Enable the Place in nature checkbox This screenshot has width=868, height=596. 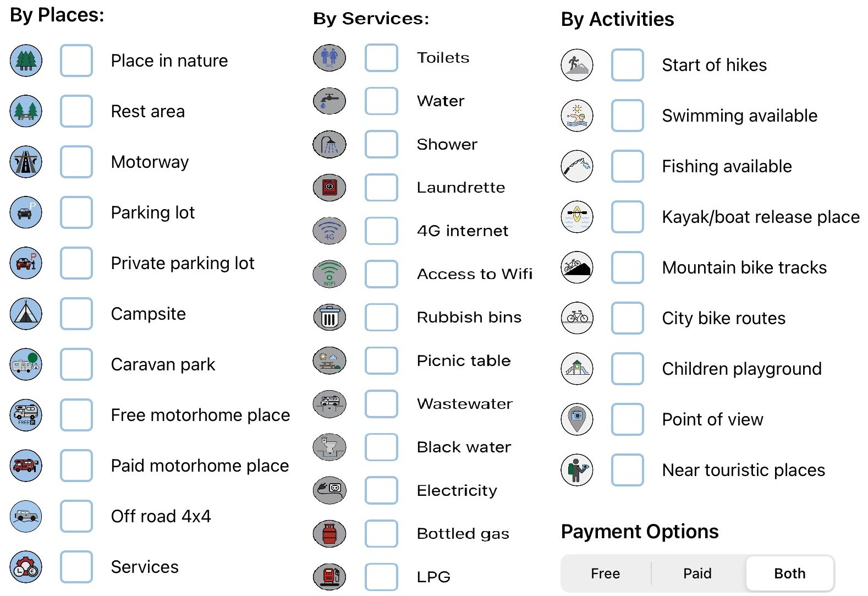[76, 61]
